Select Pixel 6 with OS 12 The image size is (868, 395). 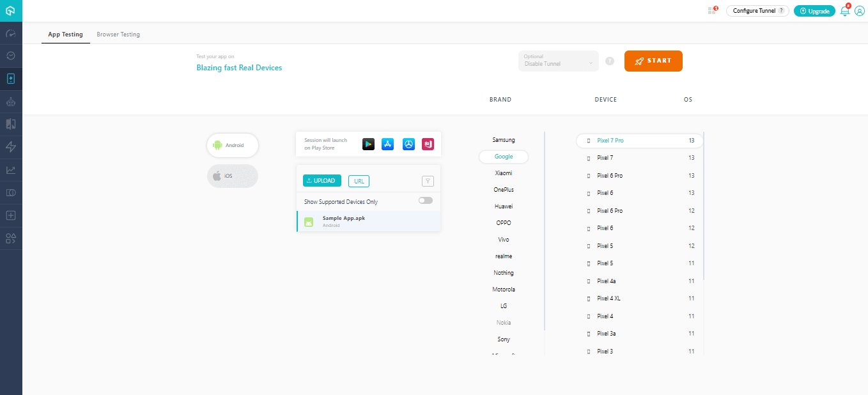tap(639, 228)
